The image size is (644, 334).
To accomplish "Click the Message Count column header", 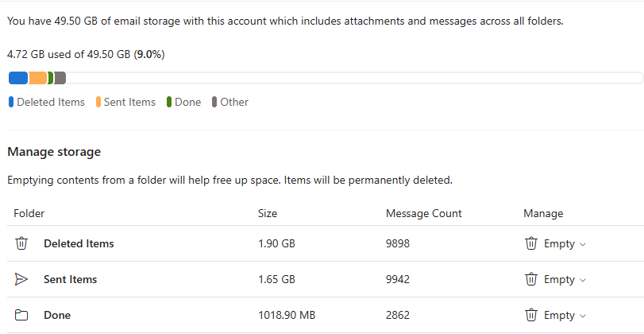I will [424, 213].
